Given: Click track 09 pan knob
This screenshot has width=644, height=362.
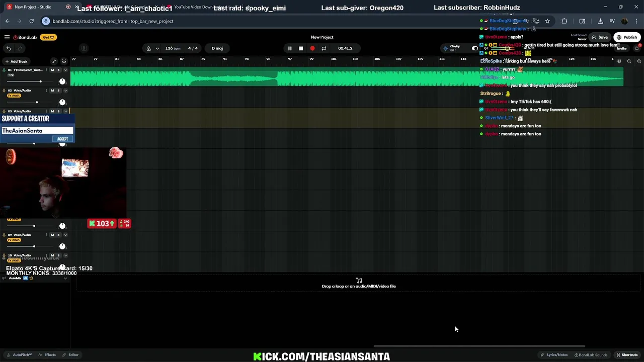Looking at the screenshot, I should click(62, 246).
